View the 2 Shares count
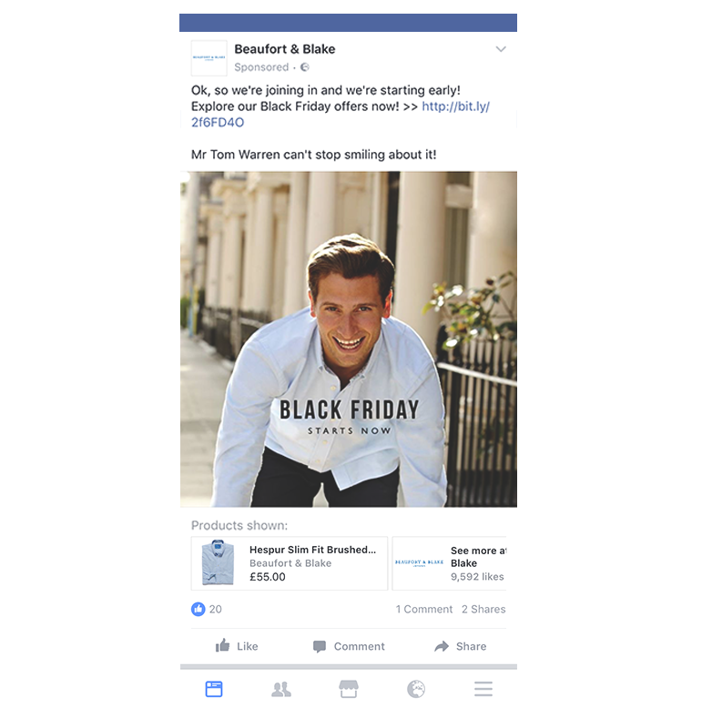The height and width of the screenshot is (728, 702). [x=483, y=609]
